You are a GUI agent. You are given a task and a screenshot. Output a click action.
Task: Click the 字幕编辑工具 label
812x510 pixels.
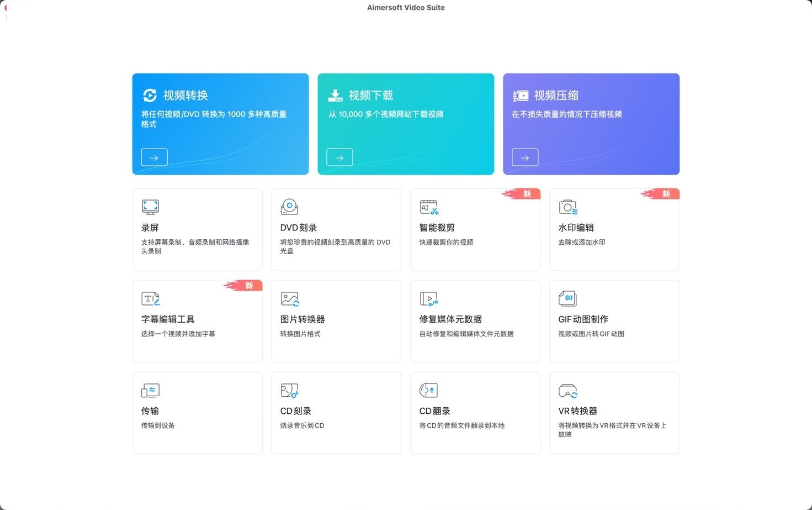(168, 319)
